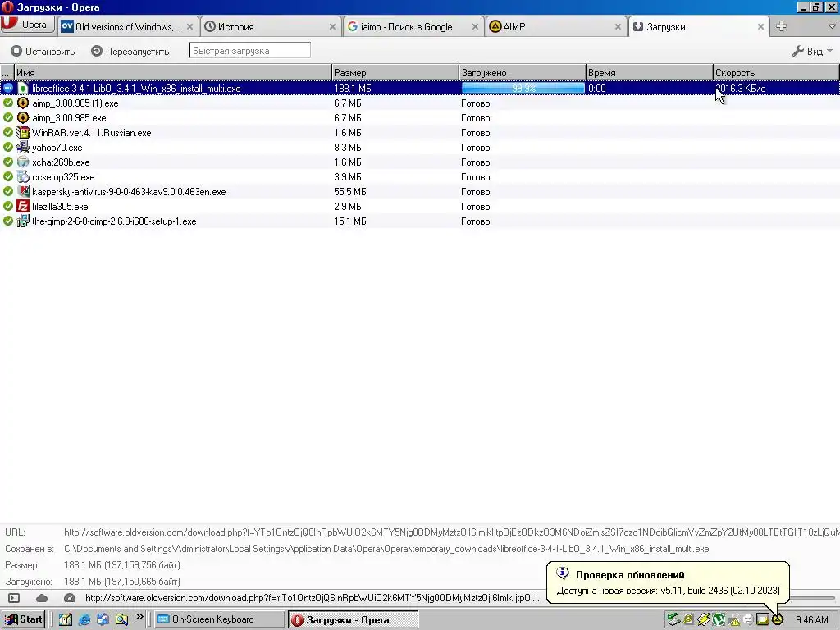Viewport: 840px width, 630px height.
Task: Switch to the iaimp Google search tab
Action: (x=413, y=27)
